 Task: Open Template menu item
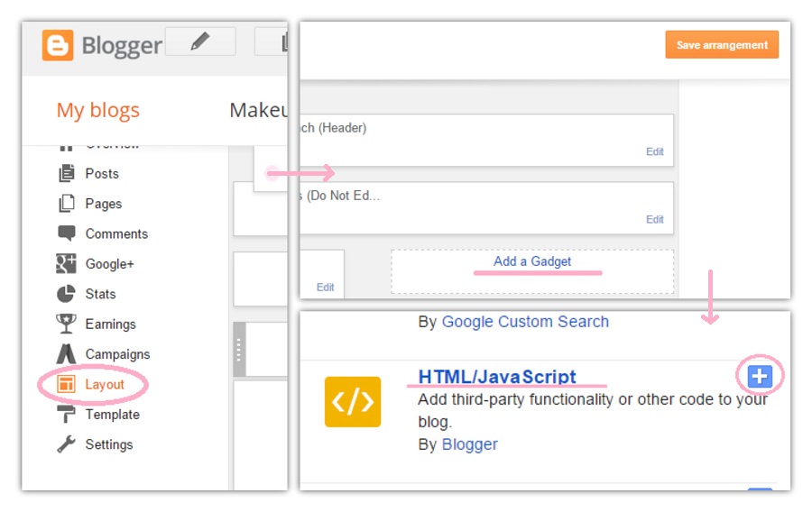click(113, 415)
